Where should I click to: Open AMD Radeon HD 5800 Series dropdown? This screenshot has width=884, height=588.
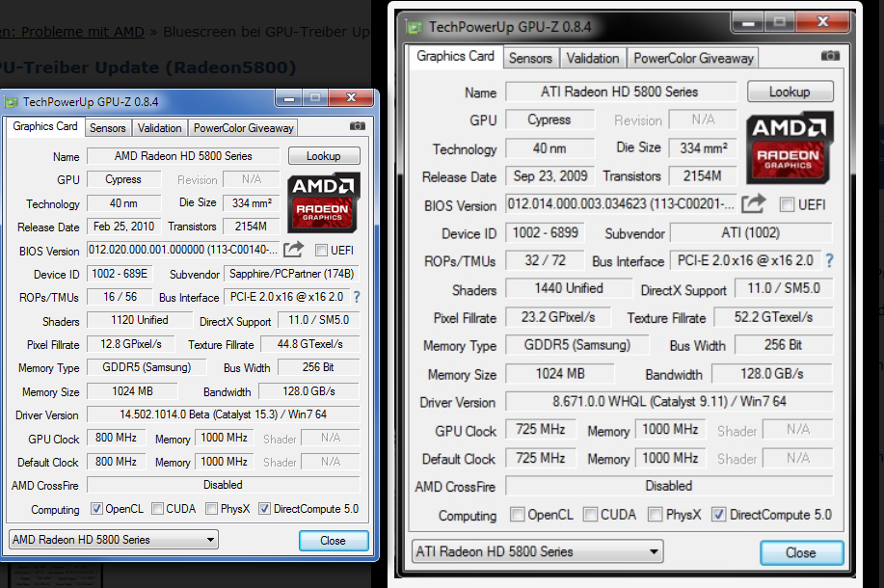coord(114,540)
